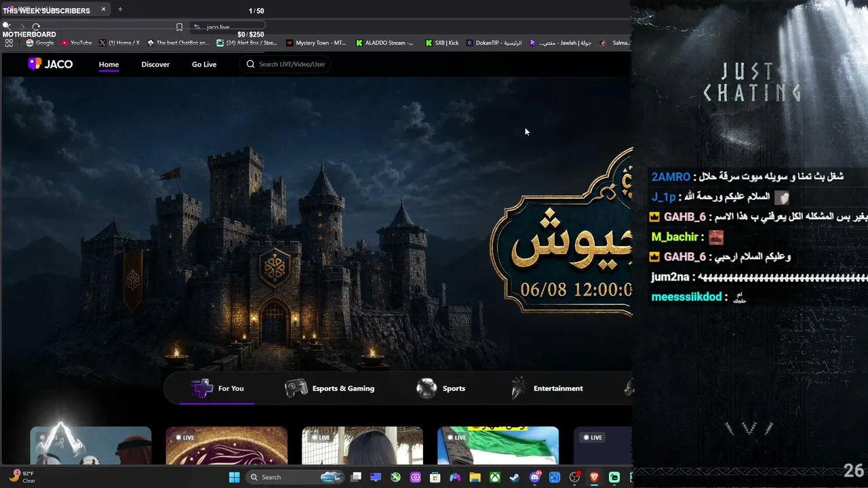Open the ALADDO Stream bookmark
Viewport: 868px width, 488px height.
[x=384, y=43]
